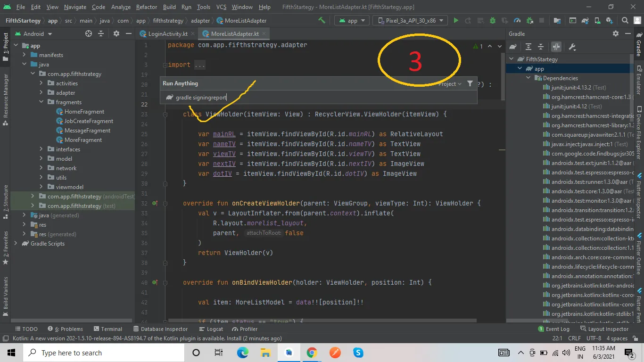
Task: Expand the Gradle Scripts node
Action: (16, 244)
